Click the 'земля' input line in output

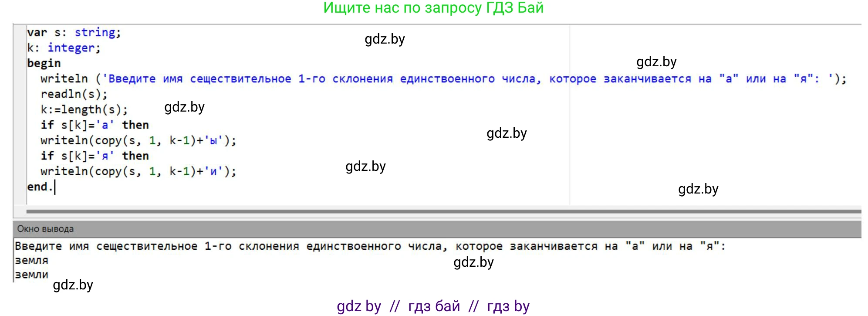tap(31, 261)
